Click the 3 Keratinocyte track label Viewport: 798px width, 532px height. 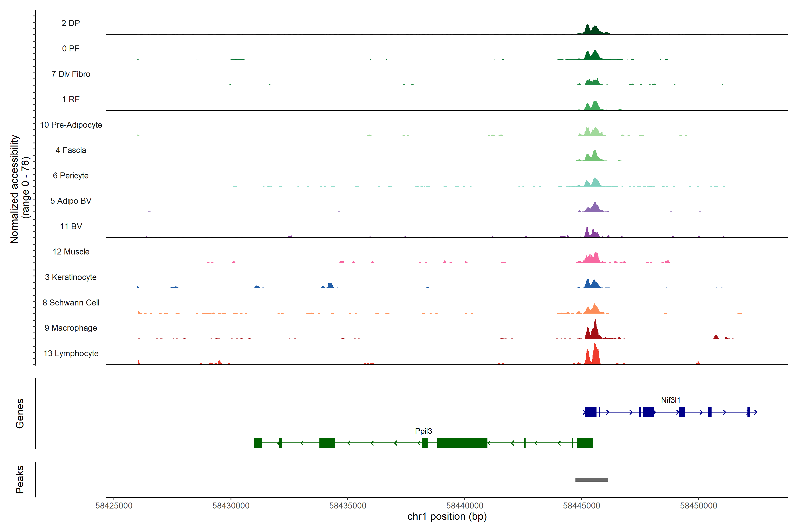pyautogui.click(x=70, y=277)
